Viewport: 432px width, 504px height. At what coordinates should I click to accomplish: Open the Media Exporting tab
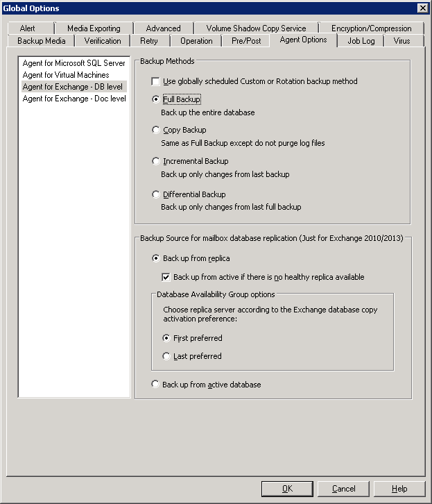[94, 28]
